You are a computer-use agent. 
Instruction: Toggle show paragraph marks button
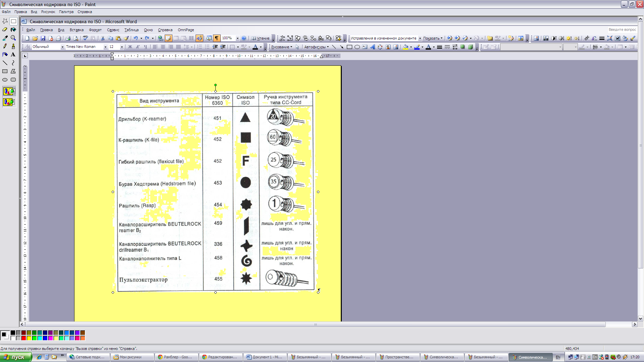click(x=217, y=38)
